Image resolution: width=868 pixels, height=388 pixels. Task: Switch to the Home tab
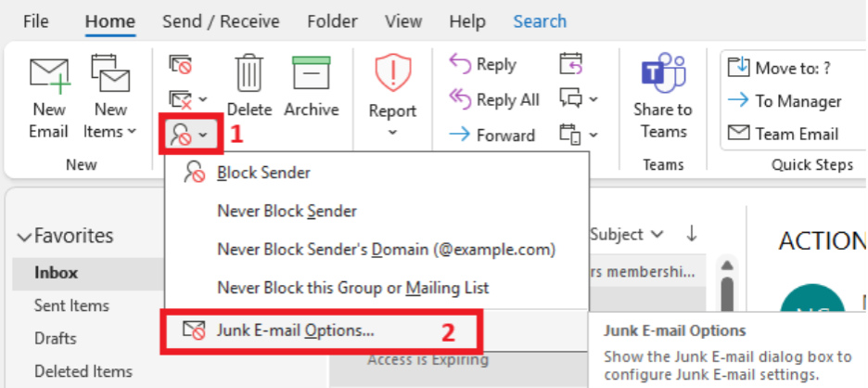point(109,21)
